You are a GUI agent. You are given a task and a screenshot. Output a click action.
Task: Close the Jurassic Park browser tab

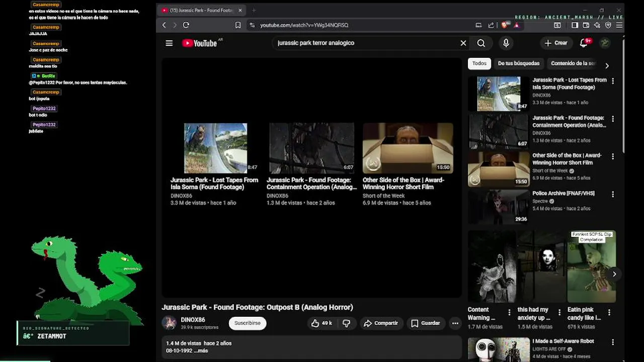pyautogui.click(x=240, y=10)
